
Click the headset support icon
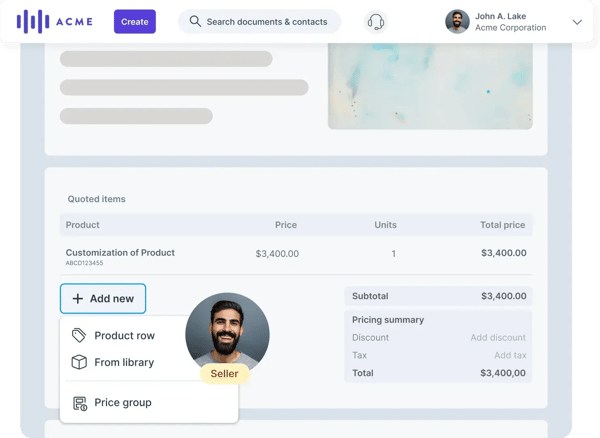coord(376,22)
